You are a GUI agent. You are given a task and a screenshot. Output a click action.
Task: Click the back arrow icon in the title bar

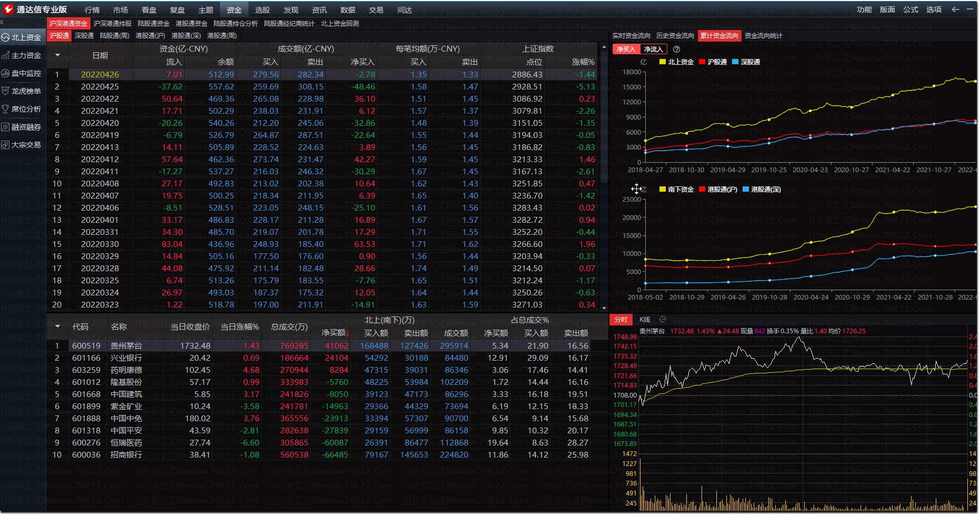point(955,9)
